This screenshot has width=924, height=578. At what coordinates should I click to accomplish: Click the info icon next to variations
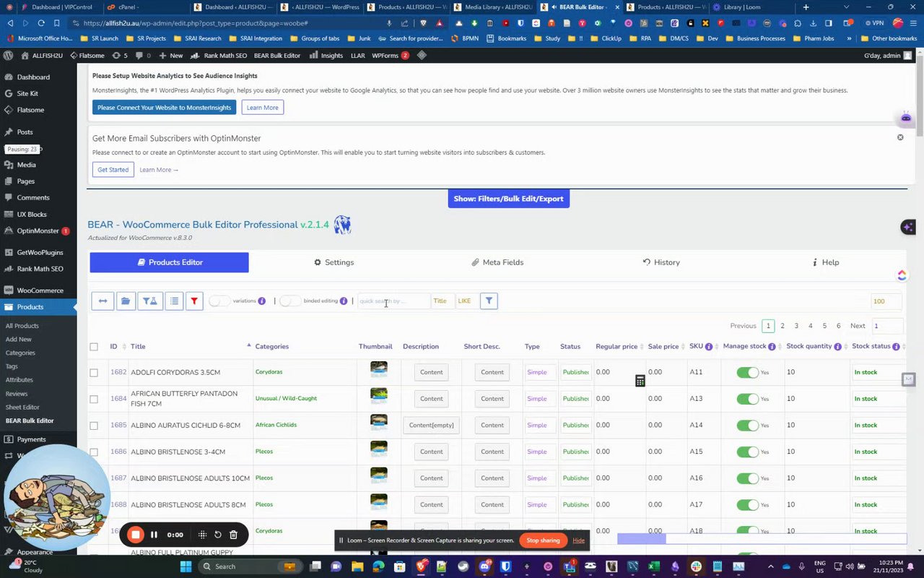click(x=261, y=301)
